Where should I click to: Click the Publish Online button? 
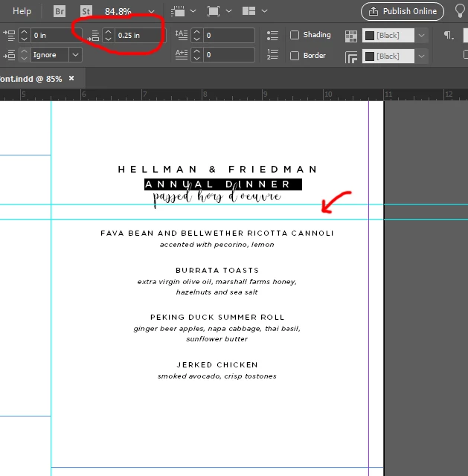[403, 12]
